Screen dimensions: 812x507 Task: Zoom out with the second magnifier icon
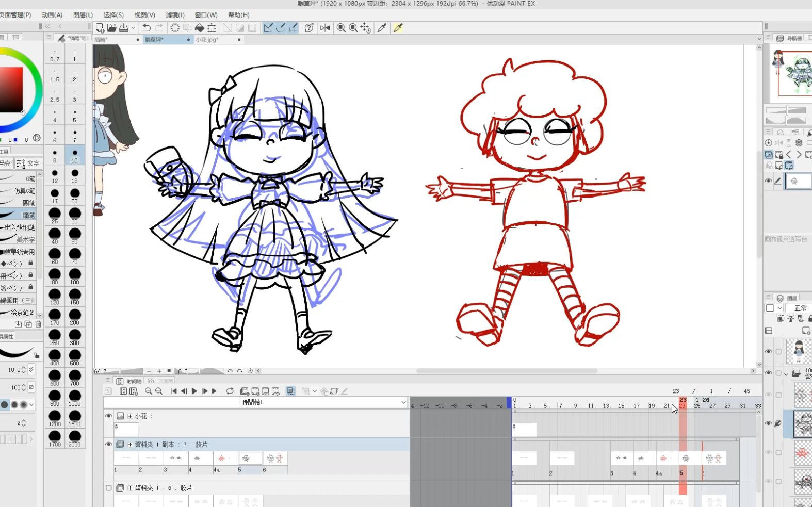(x=353, y=28)
